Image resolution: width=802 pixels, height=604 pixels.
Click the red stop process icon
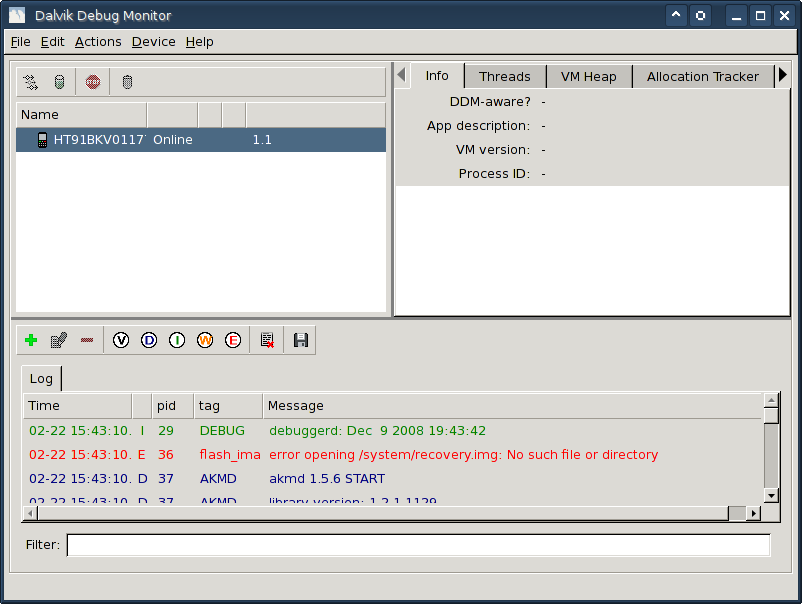click(x=93, y=82)
